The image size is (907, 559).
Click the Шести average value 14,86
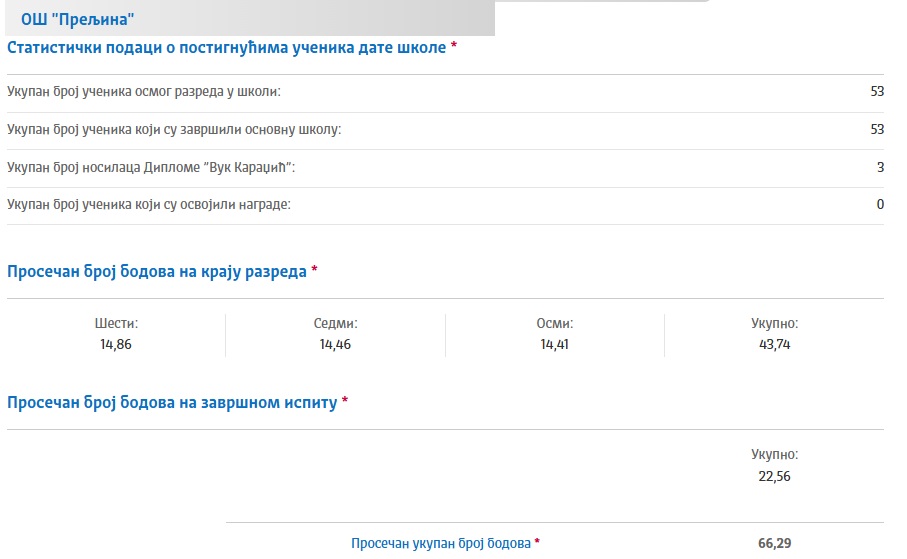coord(116,344)
